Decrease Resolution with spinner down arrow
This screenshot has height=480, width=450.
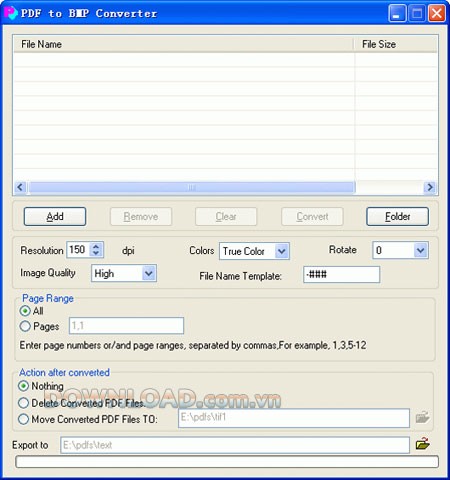96,253
